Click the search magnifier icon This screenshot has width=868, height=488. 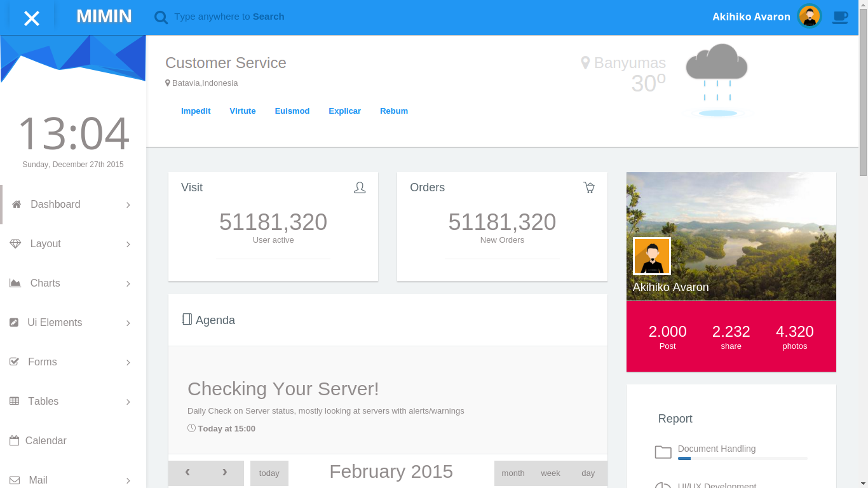161,17
